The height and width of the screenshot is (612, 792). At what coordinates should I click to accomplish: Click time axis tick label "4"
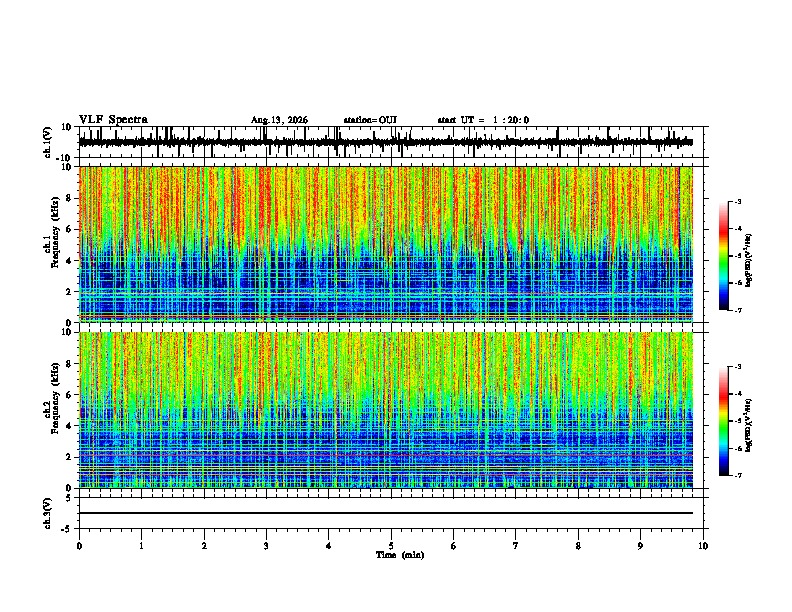coord(329,546)
